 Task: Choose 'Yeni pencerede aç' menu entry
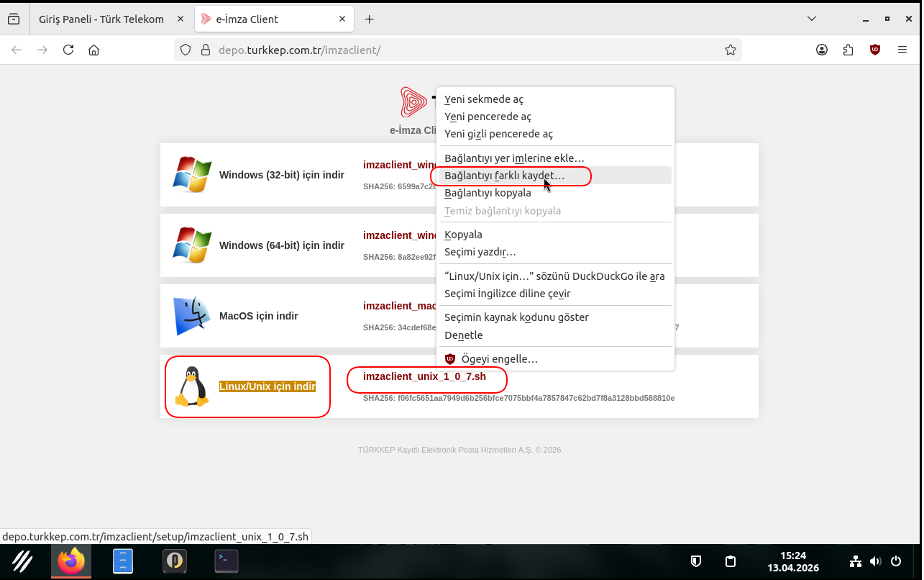[x=555, y=117]
